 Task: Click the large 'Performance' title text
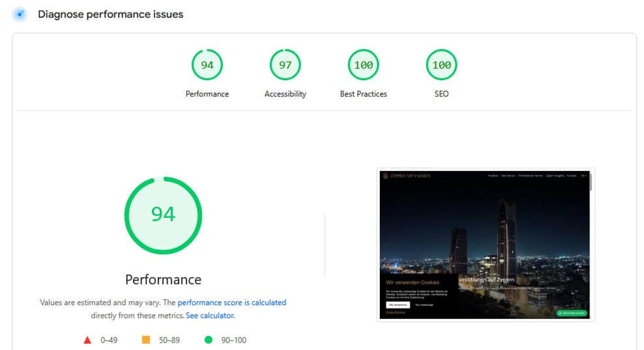coord(163,279)
